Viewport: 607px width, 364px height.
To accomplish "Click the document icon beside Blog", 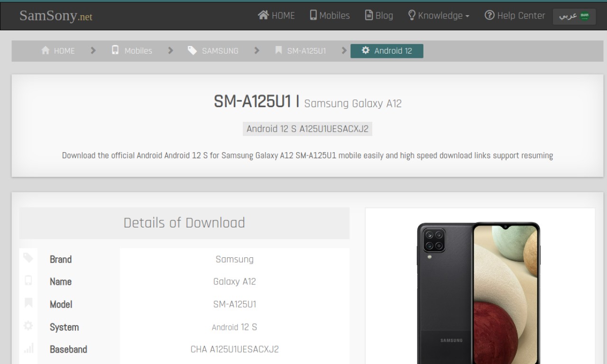I will click(369, 15).
